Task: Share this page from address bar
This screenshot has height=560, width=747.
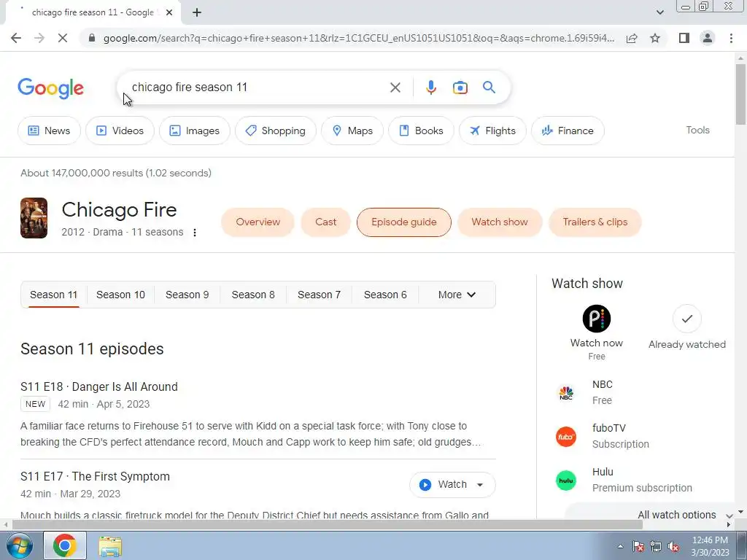Action: coord(632,38)
